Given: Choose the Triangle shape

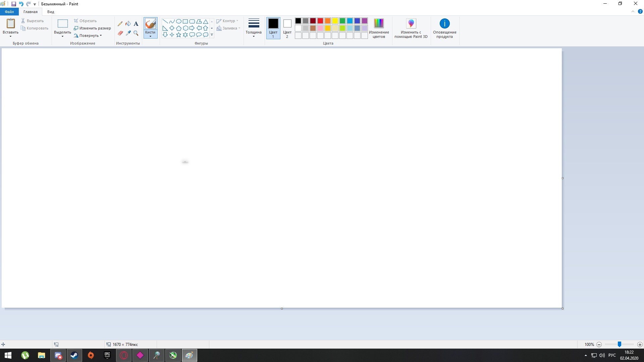Looking at the screenshot, I should click(206, 21).
